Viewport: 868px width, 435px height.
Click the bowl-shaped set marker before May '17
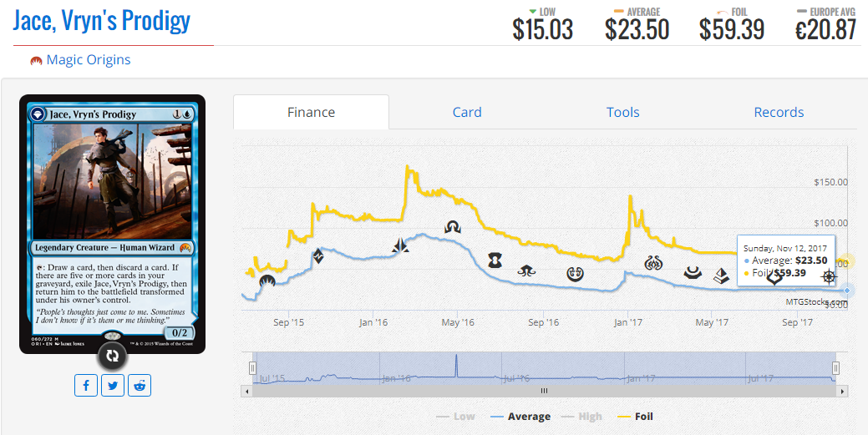692,272
